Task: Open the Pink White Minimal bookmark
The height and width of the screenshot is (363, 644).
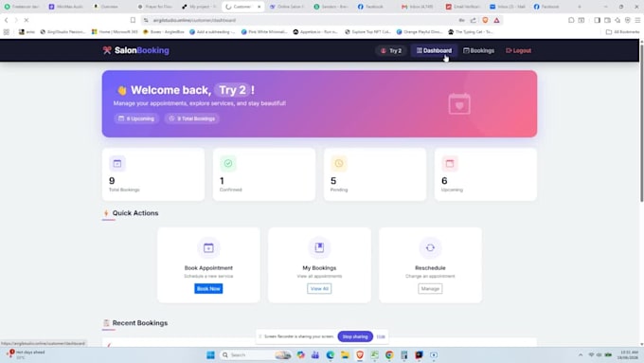Action: 264,31
